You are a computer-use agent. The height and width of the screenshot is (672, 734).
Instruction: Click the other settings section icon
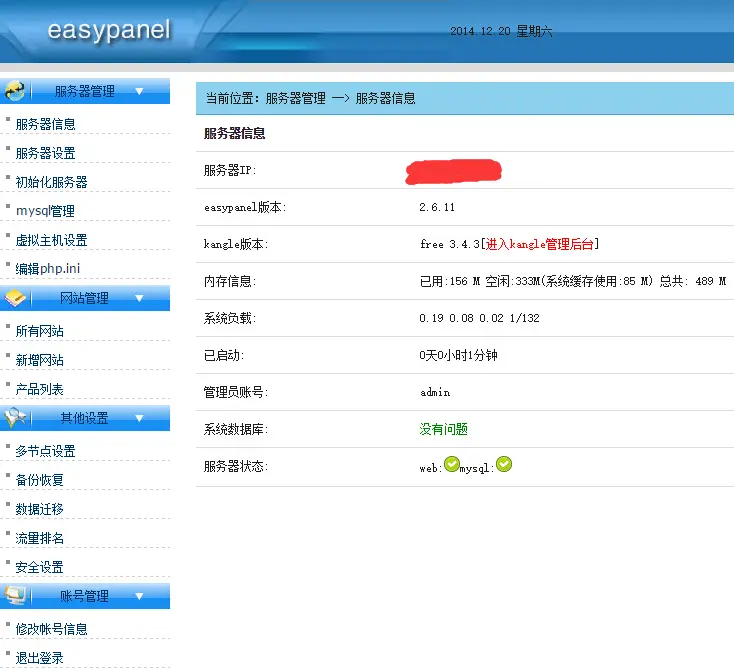tap(15, 418)
